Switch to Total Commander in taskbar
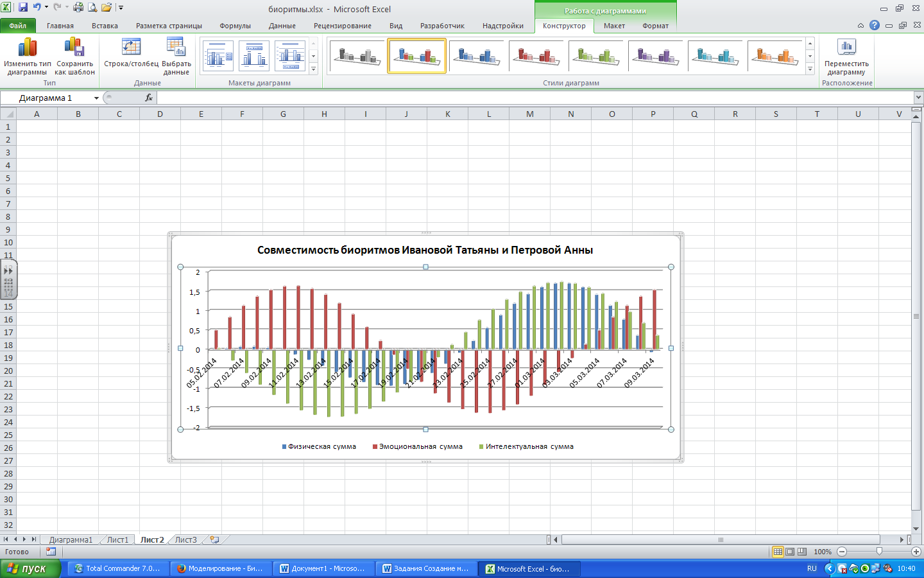 pos(119,568)
